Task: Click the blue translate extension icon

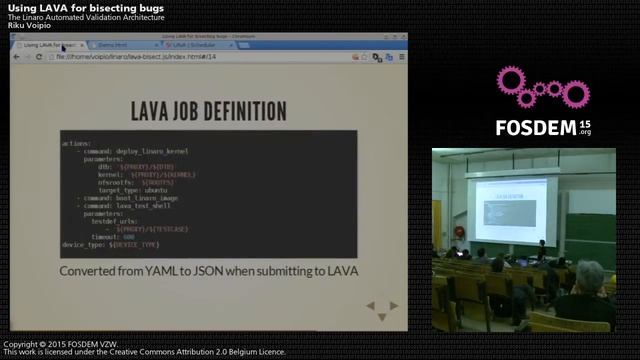Action: click(389, 58)
